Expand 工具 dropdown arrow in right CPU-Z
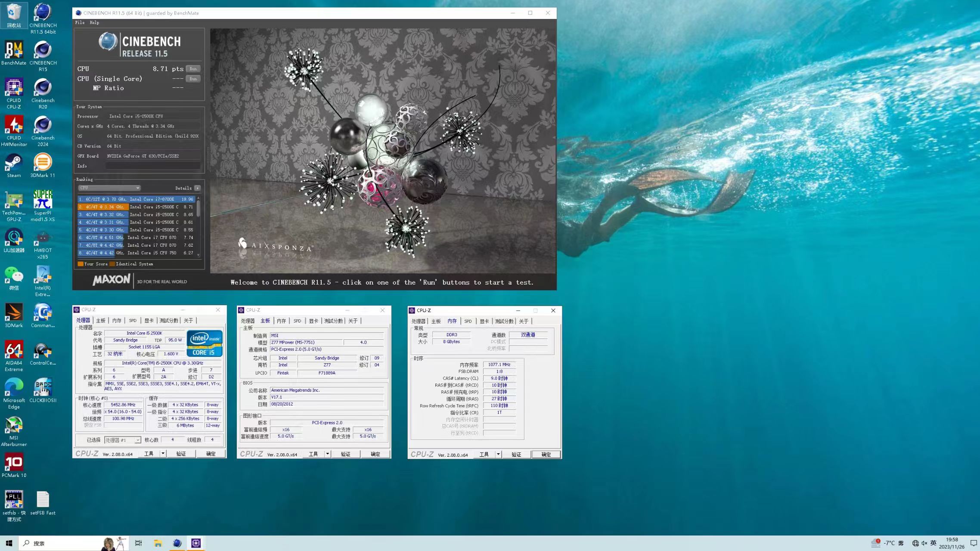 tap(499, 455)
